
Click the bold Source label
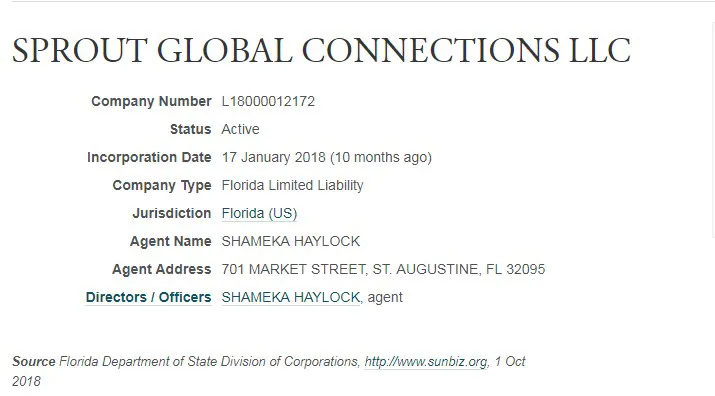pyautogui.click(x=34, y=362)
